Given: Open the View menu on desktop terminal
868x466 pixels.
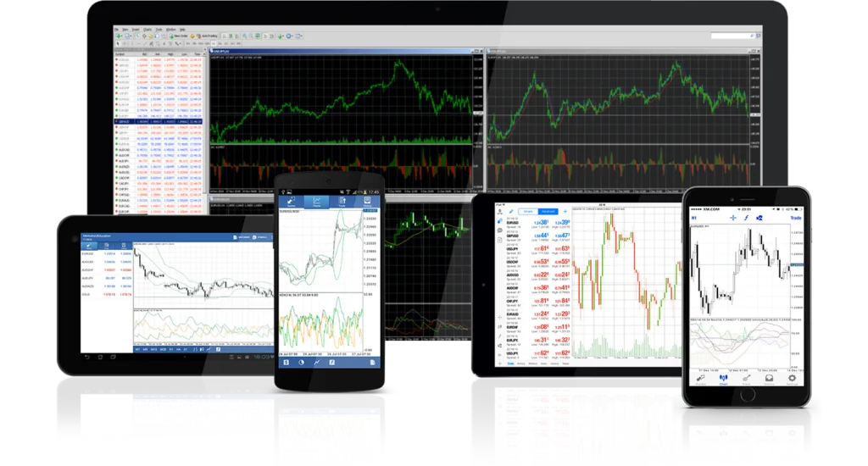Looking at the screenshot, I should pyautogui.click(x=125, y=30).
